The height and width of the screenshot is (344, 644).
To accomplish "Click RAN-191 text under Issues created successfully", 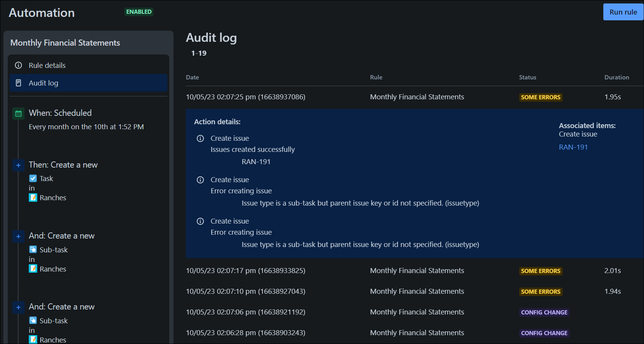I will [256, 162].
